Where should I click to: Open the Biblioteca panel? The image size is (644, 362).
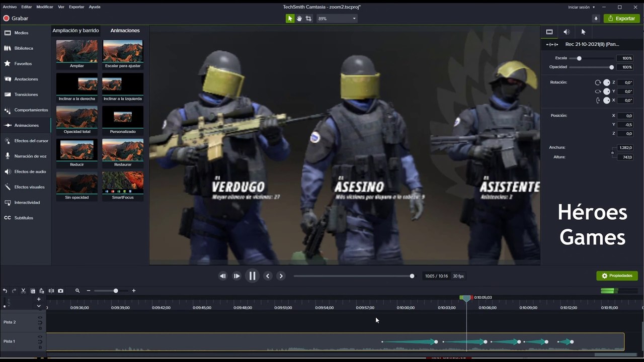tap(25, 48)
